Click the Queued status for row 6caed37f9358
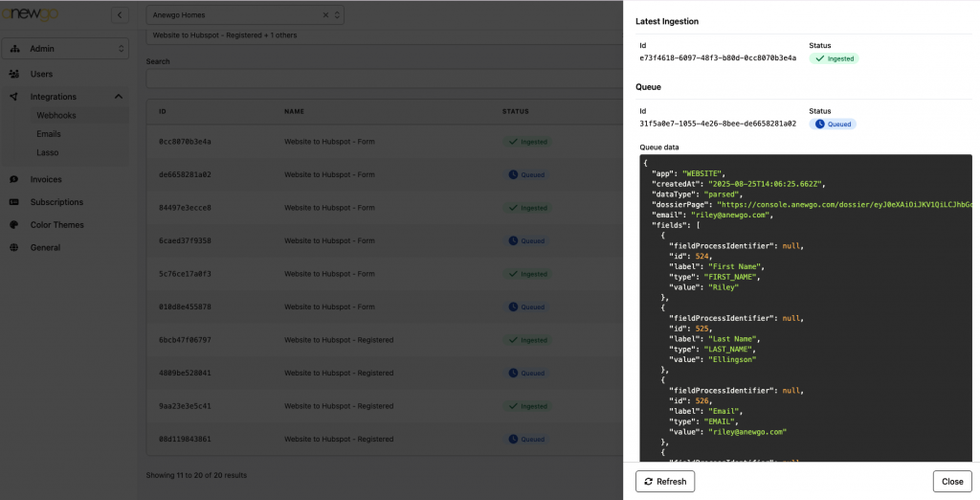 [527, 241]
